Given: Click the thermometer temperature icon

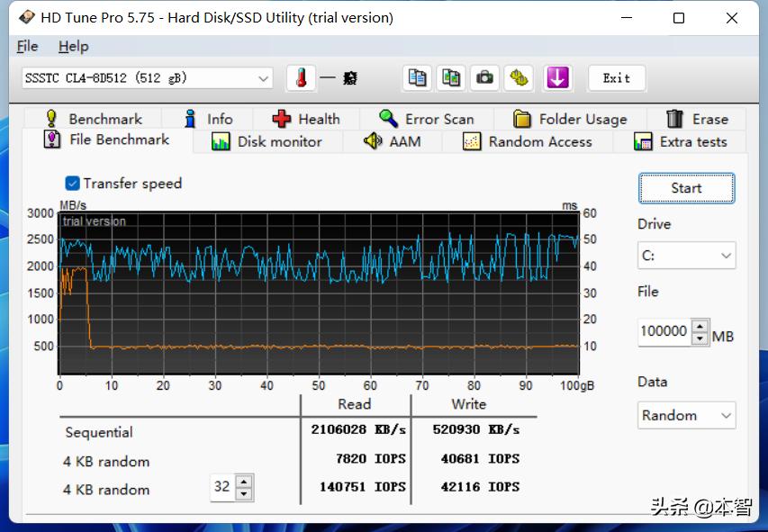Looking at the screenshot, I should (301, 78).
